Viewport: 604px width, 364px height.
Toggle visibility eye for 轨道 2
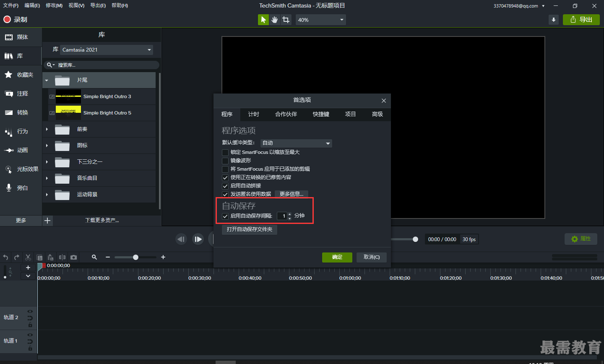coord(30,312)
